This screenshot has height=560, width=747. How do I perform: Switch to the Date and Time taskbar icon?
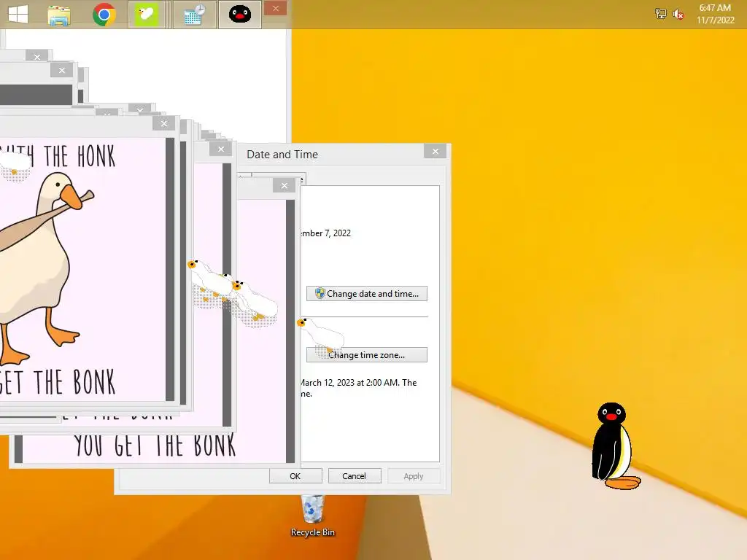194,15
